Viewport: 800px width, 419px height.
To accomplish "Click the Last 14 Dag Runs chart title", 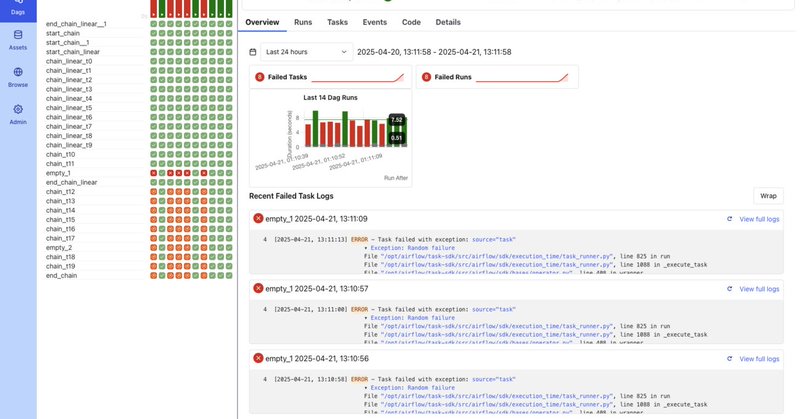I will coord(331,97).
